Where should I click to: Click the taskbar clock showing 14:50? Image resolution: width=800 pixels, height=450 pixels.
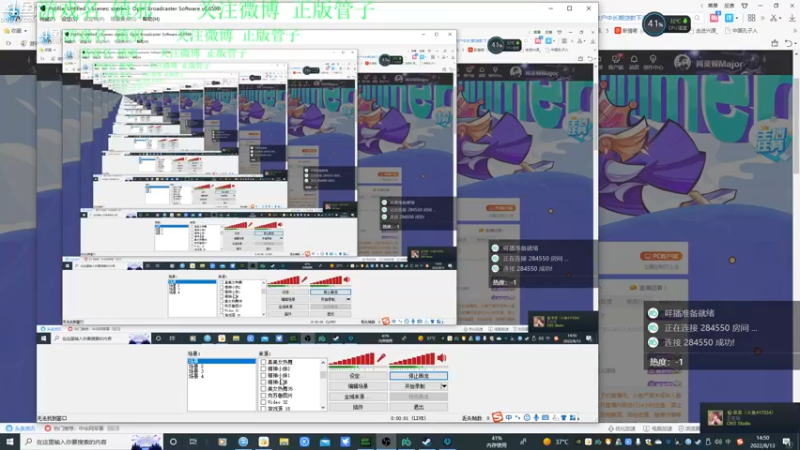(x=762, y=441)
